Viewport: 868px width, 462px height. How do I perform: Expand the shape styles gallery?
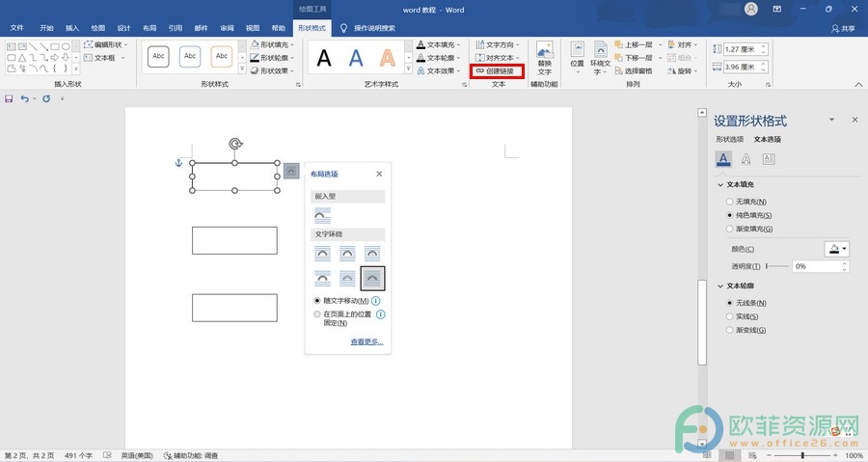242,69
